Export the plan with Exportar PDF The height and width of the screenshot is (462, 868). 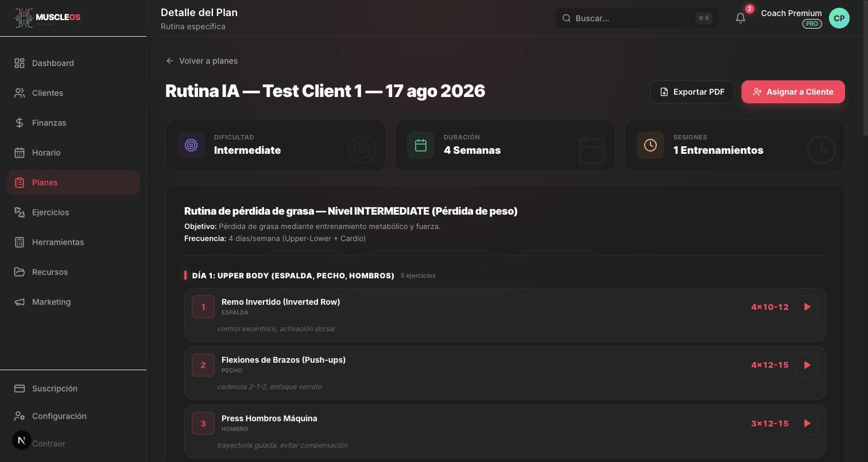[x=692, y=92]
